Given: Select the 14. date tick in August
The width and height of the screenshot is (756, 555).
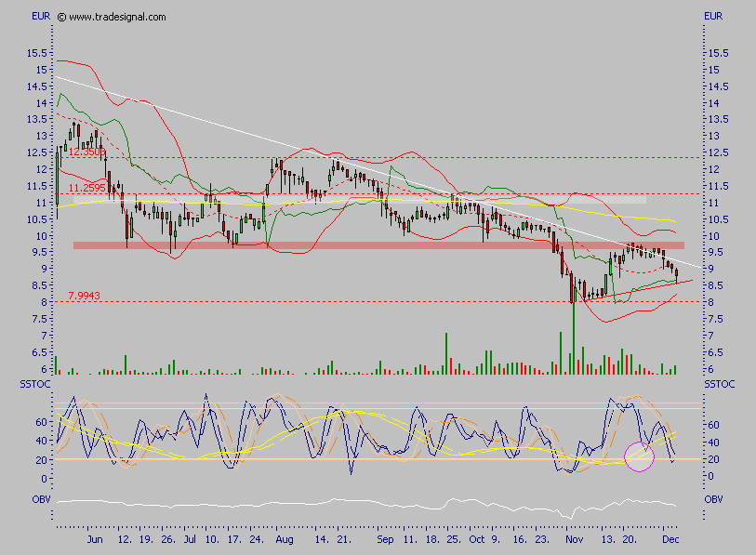Looking at the screenshot, I should (322, 539).
